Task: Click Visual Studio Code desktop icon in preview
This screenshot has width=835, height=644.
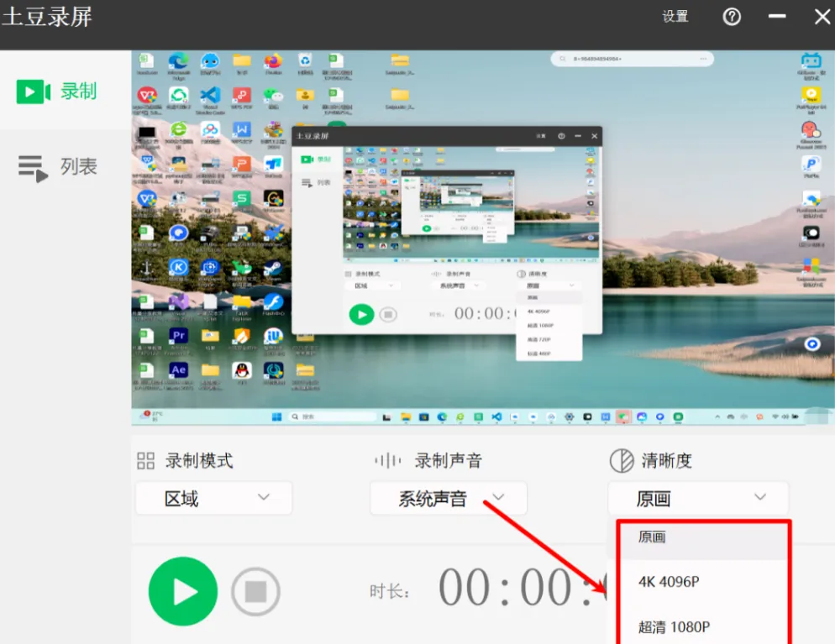Action: [x=210, y=95]
